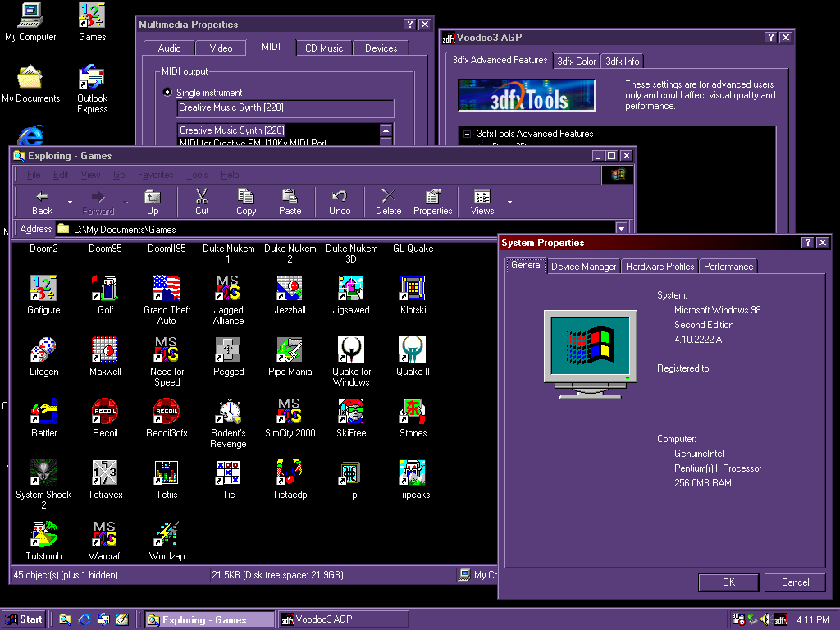
Task: Collapse the 3dfxTools Advanced Features tree node
Action: tap(467, 134)
